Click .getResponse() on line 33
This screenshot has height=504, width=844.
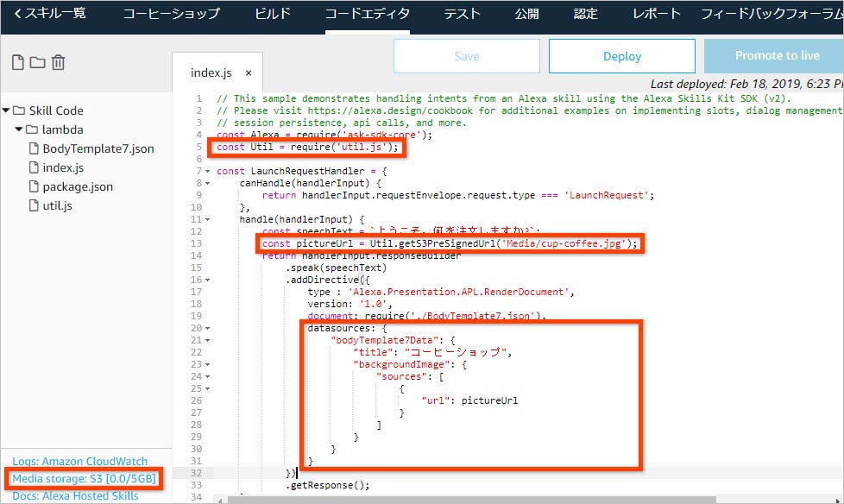327,485
